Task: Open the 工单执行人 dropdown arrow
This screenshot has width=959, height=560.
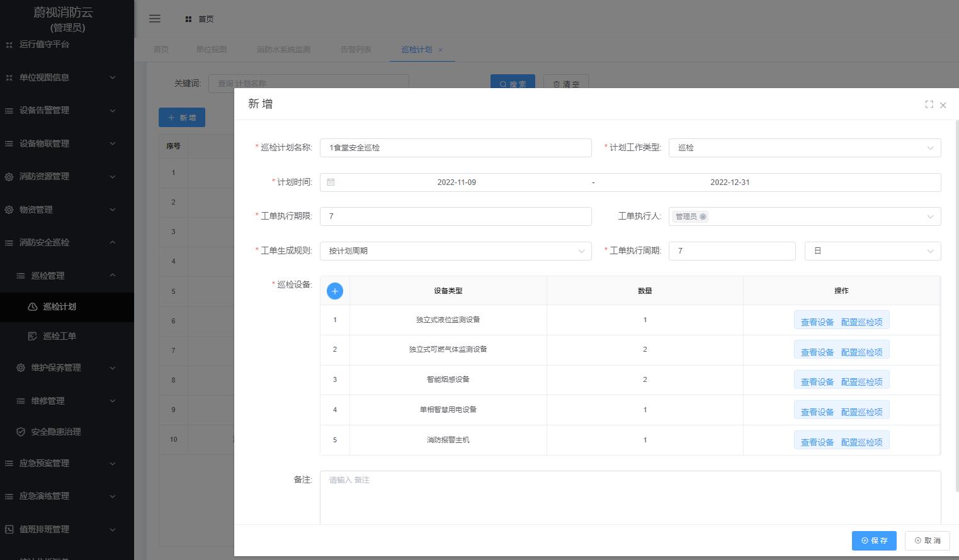Action: tap(930, 216)
